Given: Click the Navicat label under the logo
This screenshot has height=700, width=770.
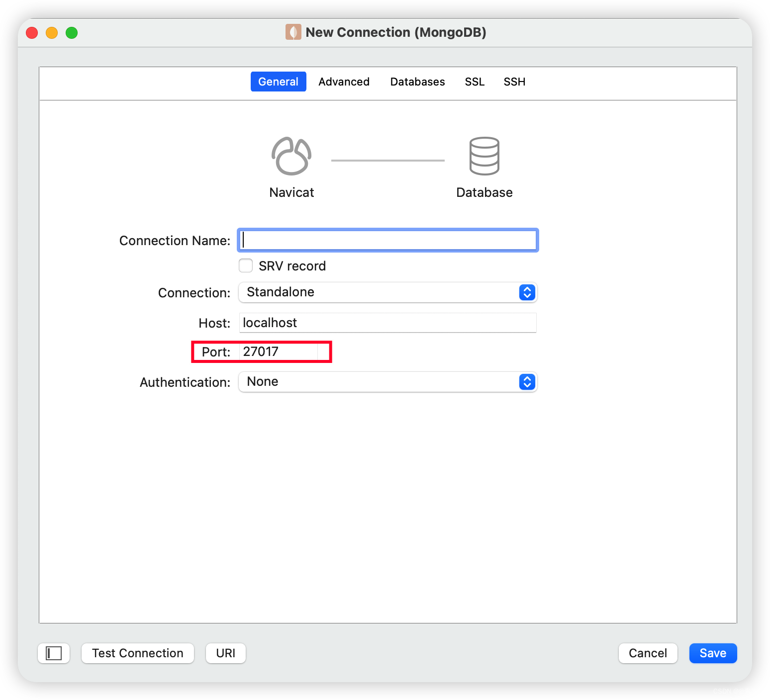Looking at the screenshot, I should [291, 192].
